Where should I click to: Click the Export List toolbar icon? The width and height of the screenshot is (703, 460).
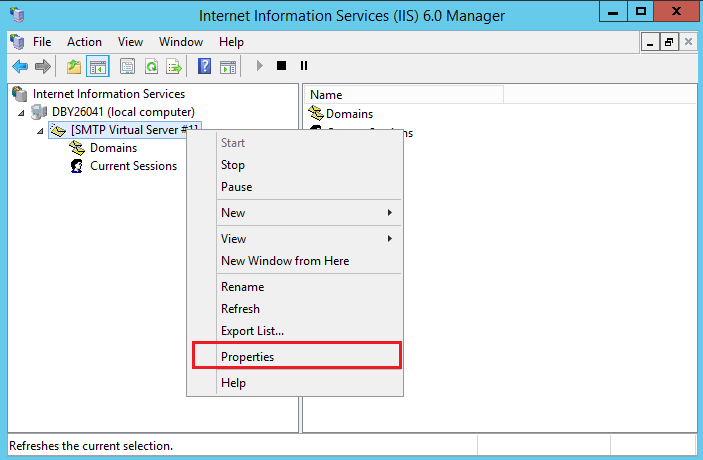pyautogui.click(x=174, y=66)
